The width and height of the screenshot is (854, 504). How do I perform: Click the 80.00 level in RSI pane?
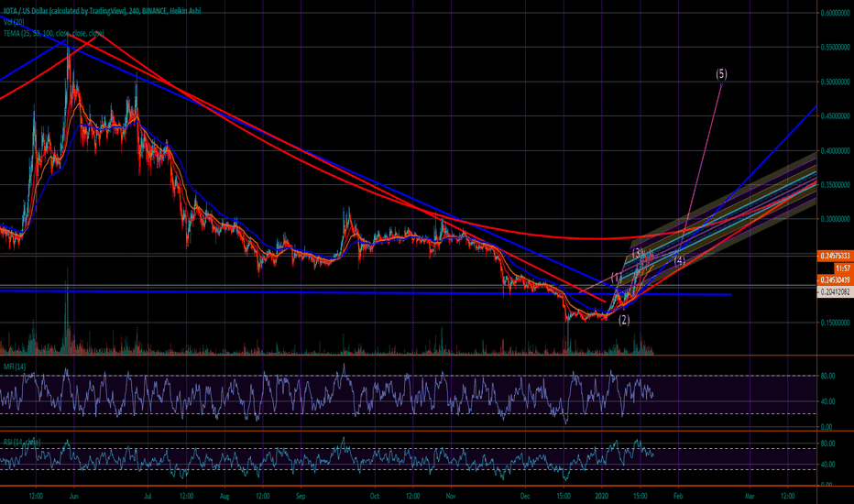click(x=827, y=444)
